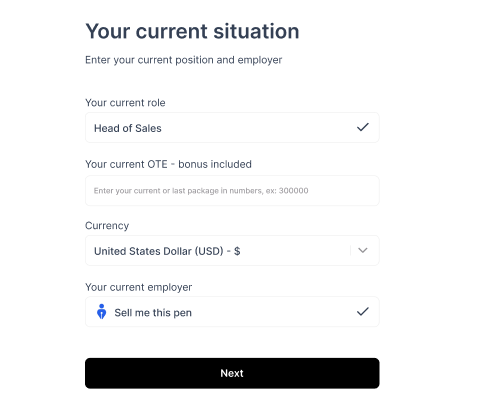Screen dimensions: 477x419
Task: Click the 'Your current situation' heading
Action: (192, 32)
